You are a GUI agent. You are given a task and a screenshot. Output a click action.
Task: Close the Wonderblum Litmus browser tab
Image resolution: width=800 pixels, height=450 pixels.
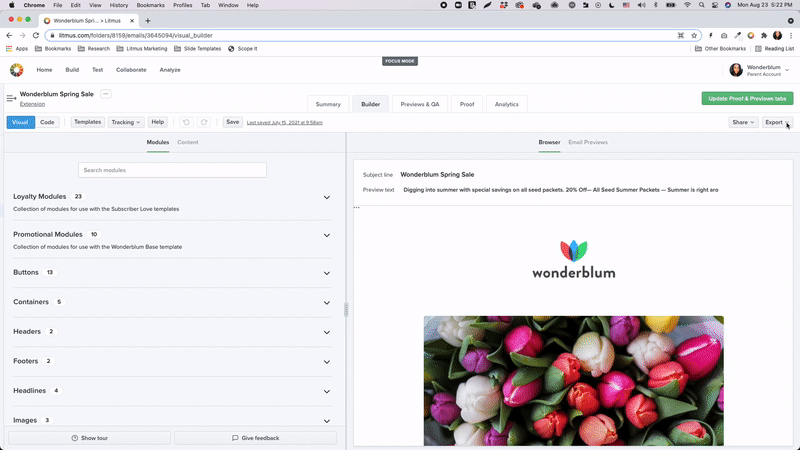point(132,21)
